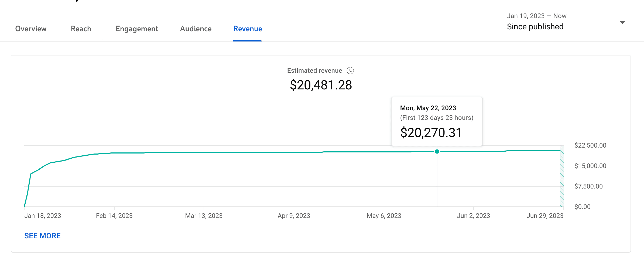Click the hatched area at chart's right end
The height and width of the screenshot is (265, 644).
click(562, 178)
